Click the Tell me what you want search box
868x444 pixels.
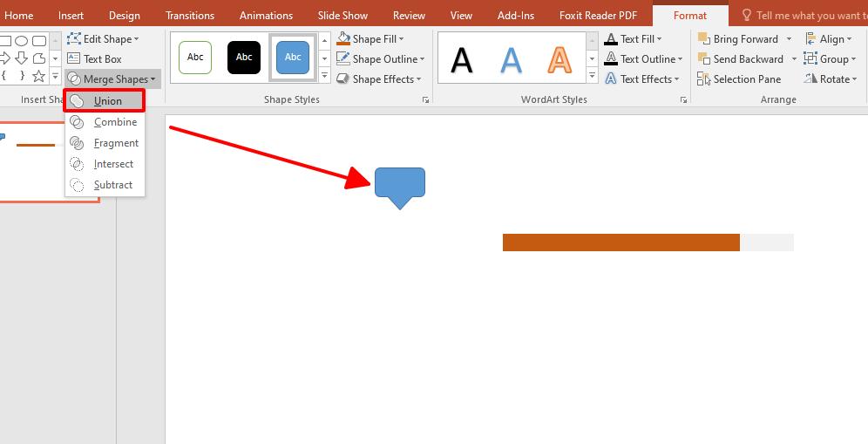804,16
